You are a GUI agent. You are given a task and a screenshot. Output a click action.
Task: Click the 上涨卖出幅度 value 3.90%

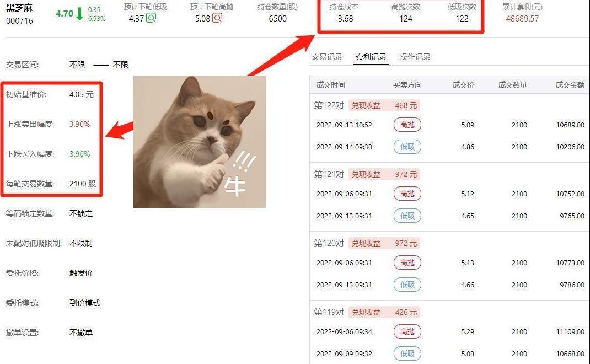79,124
